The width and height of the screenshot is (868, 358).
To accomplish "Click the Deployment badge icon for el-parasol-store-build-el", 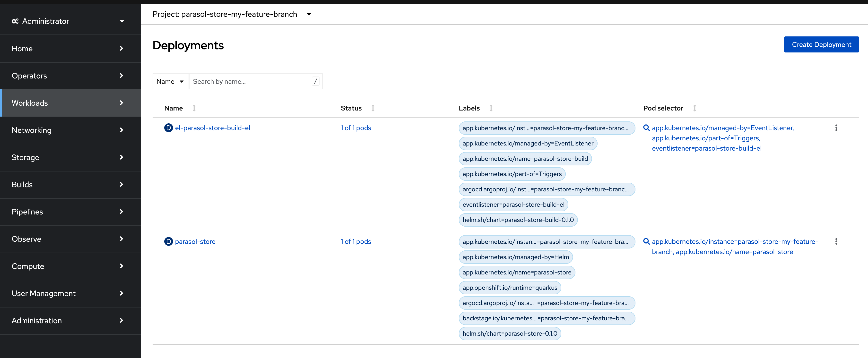I will click(x=168, y=128).
